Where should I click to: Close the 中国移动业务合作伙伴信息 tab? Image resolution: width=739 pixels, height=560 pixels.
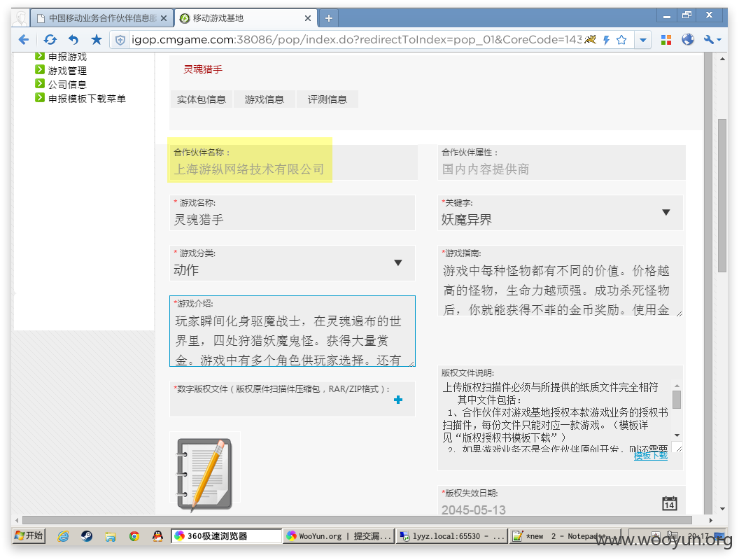tap(164, 18)
